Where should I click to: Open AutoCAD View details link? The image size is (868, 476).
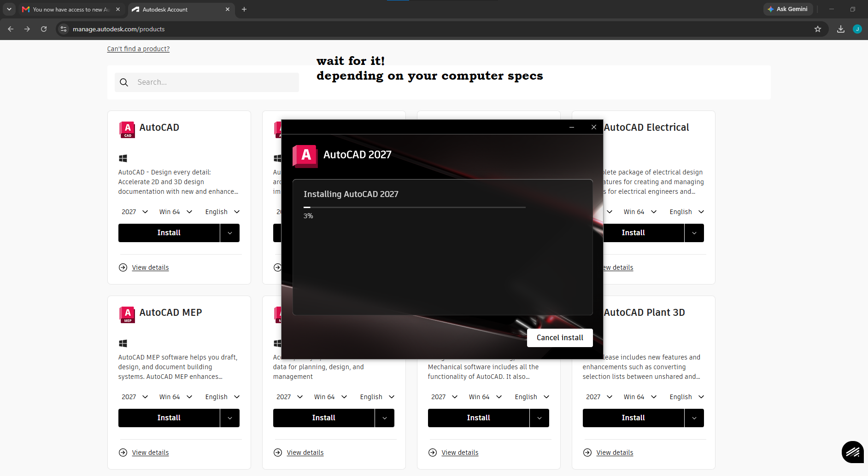150,267
